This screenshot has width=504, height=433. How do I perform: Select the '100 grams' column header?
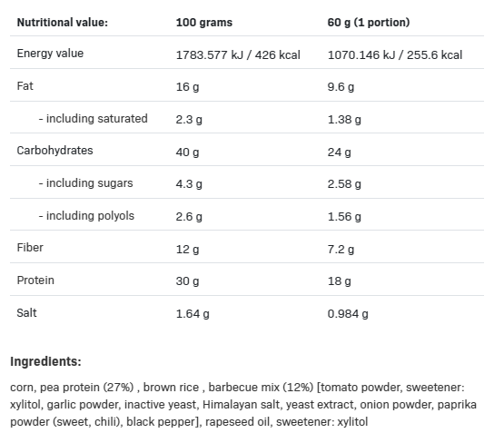(x=204, y=23)
